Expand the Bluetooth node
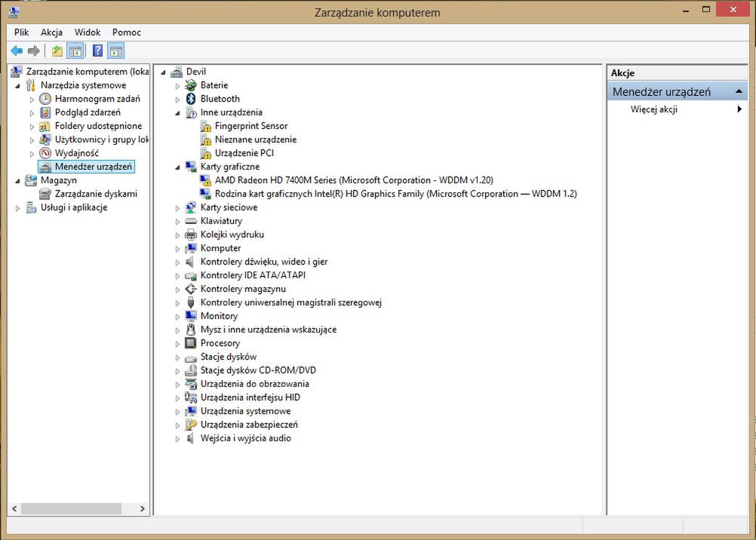 (x=177, y=100)
